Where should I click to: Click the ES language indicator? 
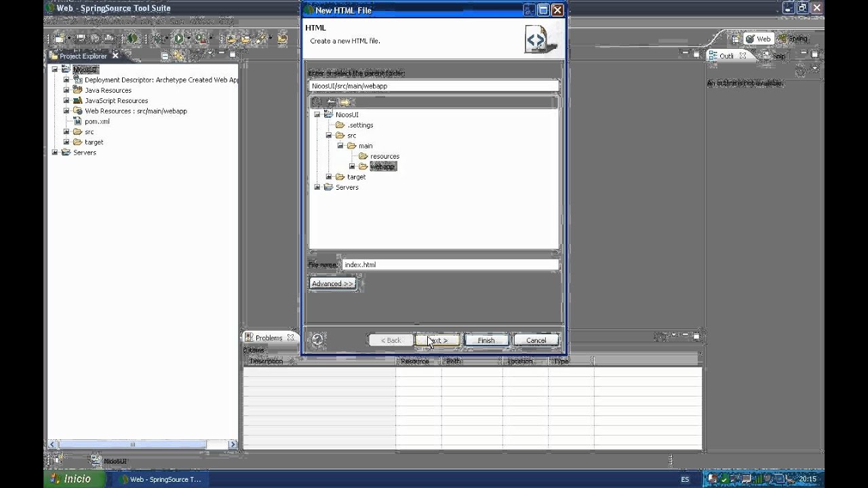685,479
